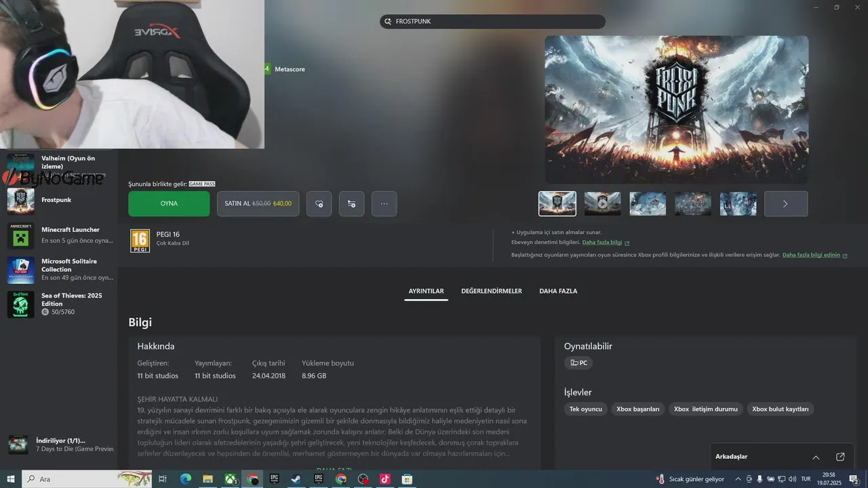Open the İndiriliyor 7 Days to Die download

pyautogui.click(x=59, y=445)
